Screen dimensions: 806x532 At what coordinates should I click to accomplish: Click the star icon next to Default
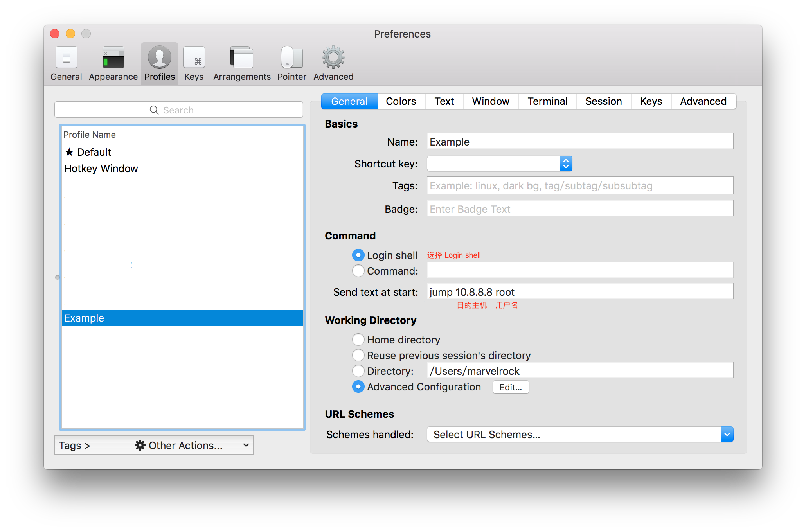pos(69,152)
